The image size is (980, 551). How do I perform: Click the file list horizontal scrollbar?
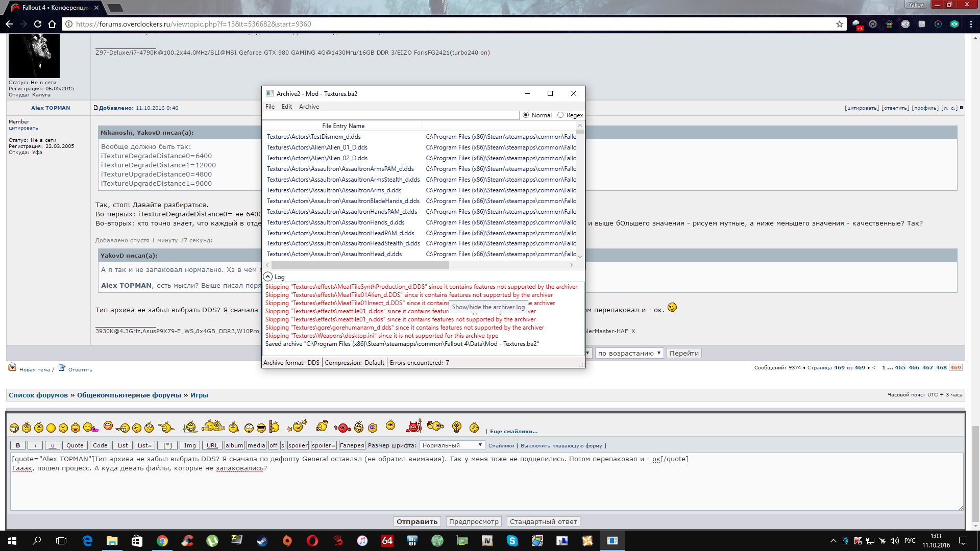coord(360,265)
